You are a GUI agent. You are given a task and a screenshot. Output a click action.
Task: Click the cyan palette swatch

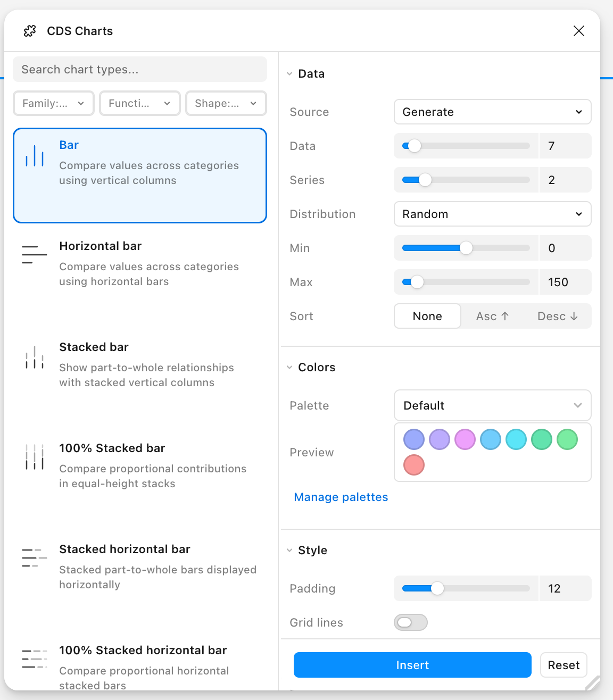516,439
